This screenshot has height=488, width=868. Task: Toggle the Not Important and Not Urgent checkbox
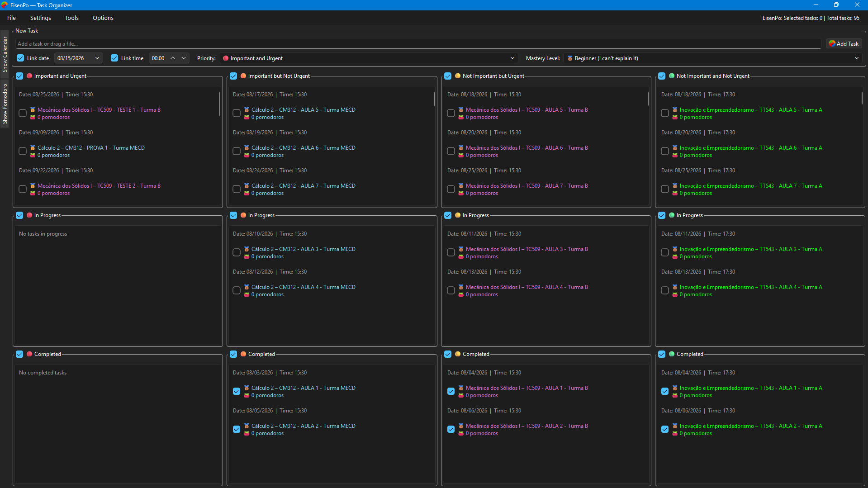tap(662, 76)
